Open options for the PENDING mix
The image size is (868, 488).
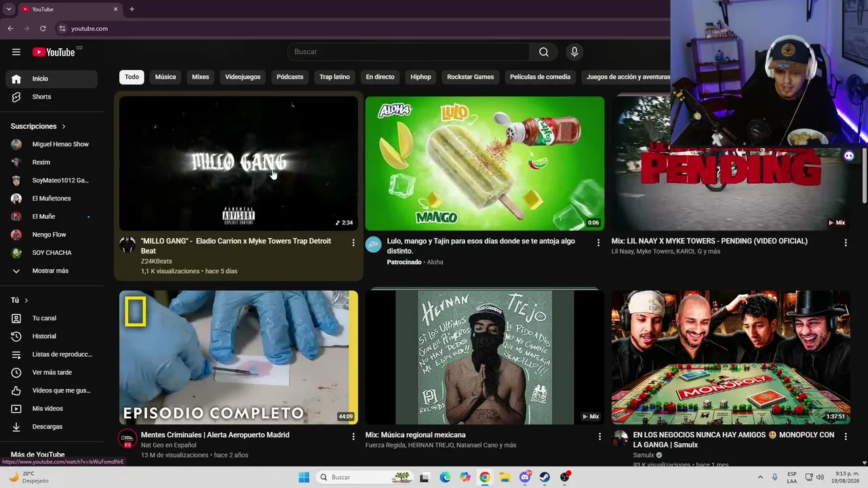(846, 242)
